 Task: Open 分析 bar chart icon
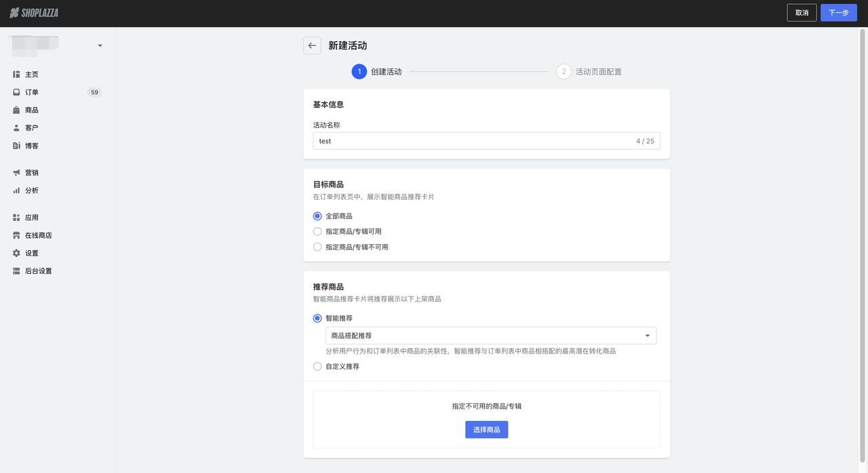(16, 190)
